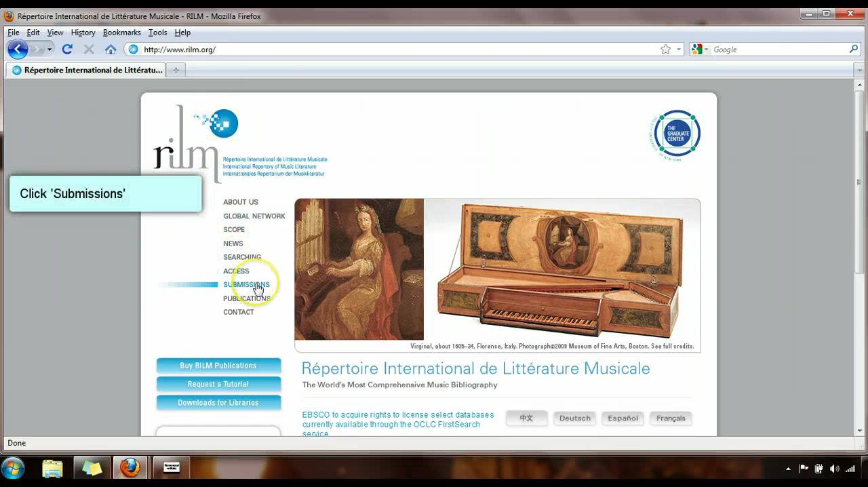The image size is (868, 487).
Task: Select the Répertoire International browser tab
Action: (x=87, y=70)
